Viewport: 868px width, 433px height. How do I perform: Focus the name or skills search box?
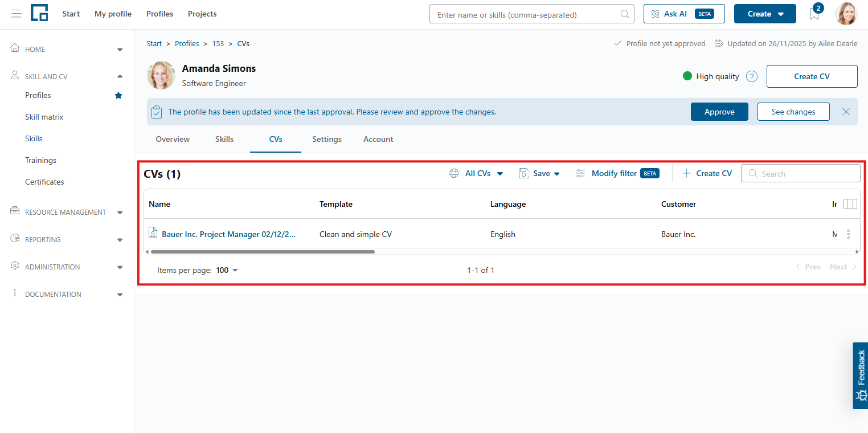click(x=531, y=14)
